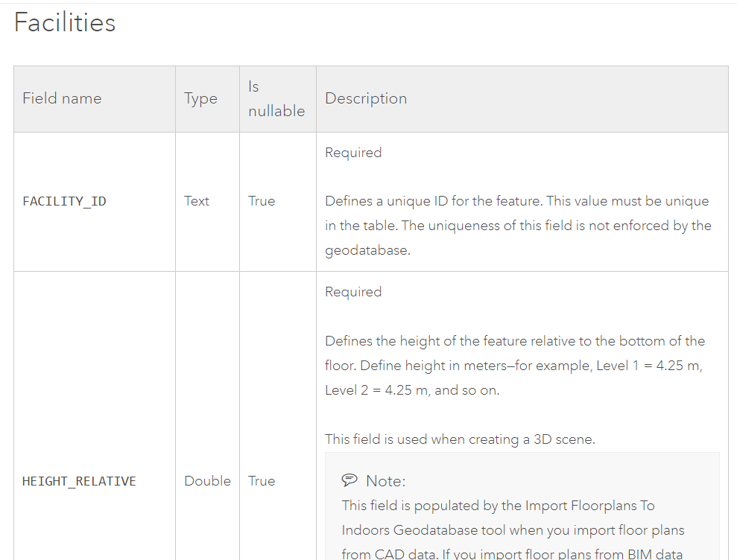
Task: Click the True nullable value for HEIGHT_RELATIVE
Action: 262,481
